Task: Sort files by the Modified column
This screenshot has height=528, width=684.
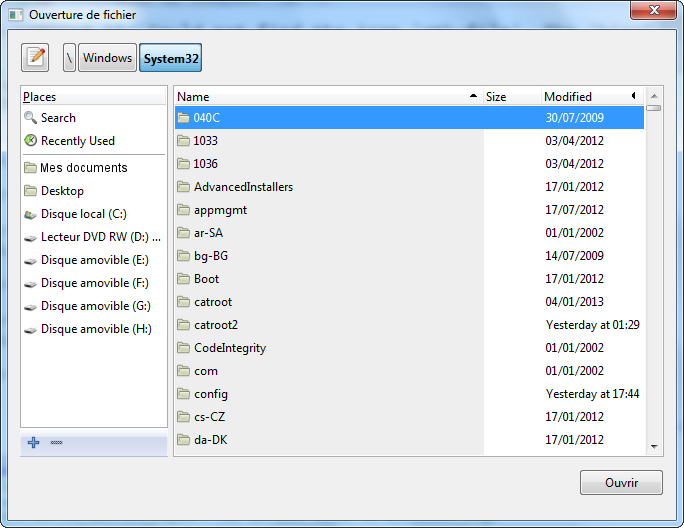Action: [584, 97]
